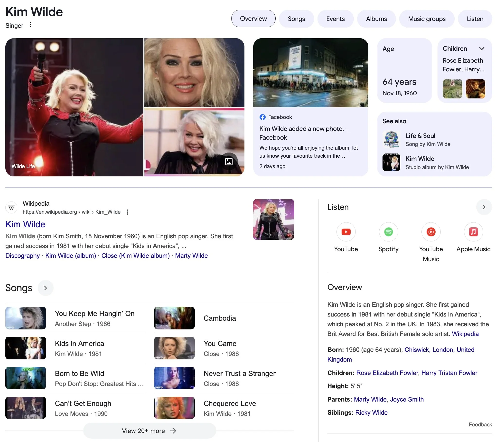Click the Feedback link

480,424
